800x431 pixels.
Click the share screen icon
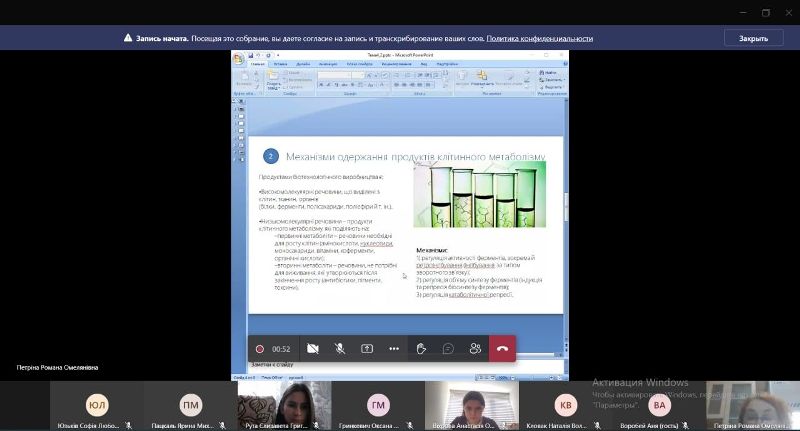pos(367,349)
